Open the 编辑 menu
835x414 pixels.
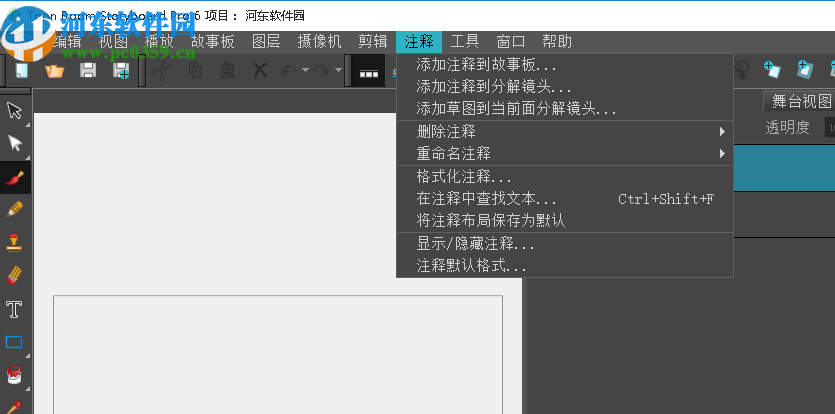coord(68,42)
